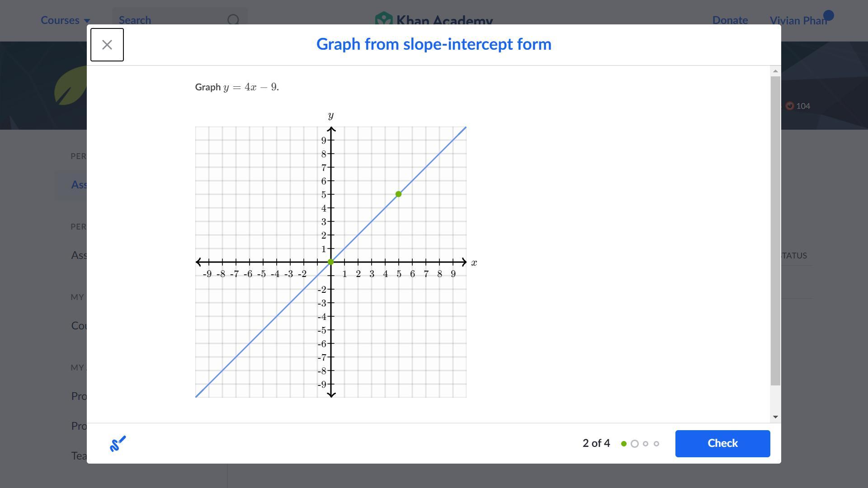Open the Courses dropdown menu
868x488 pixels.
[66, 20]
